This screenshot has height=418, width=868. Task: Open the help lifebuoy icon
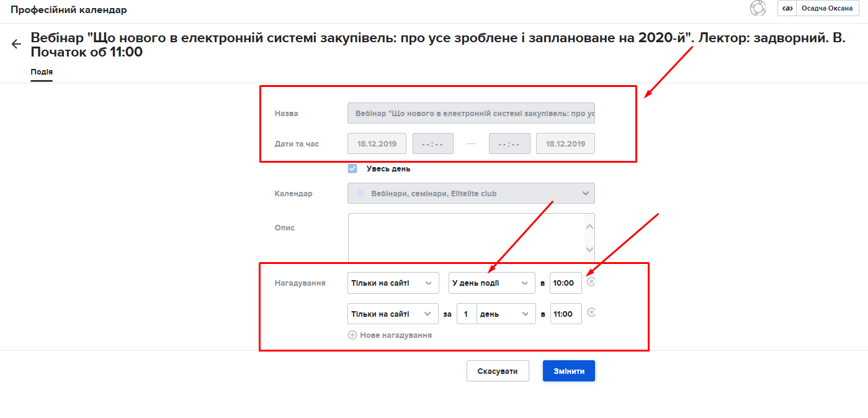pyautogui.click(x=758, y=8)
